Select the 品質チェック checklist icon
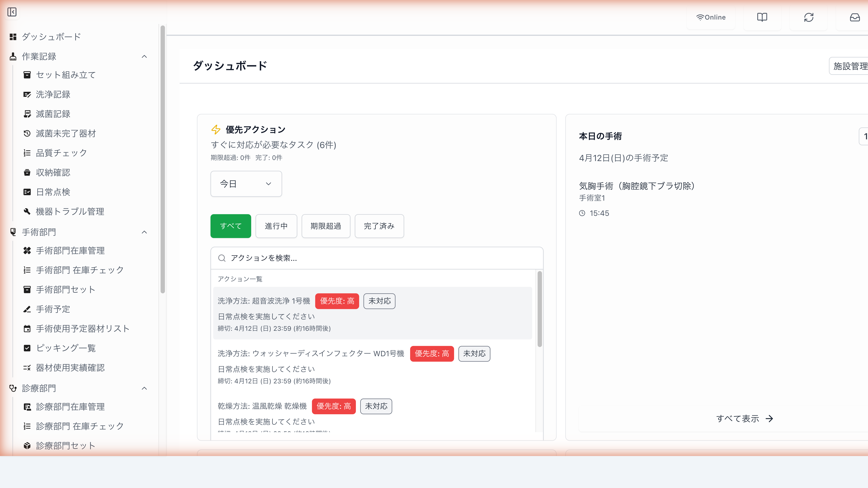The image size is (868, 488). click(27, 153)
